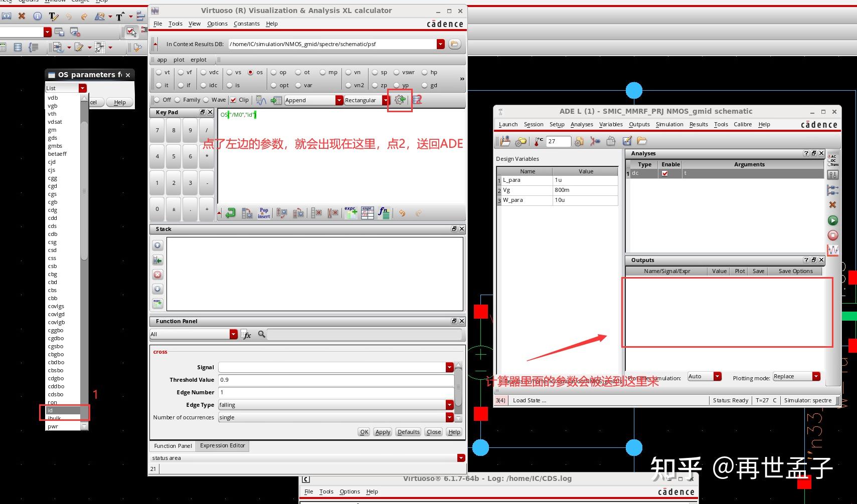Open the calculator Constants menu

click(x=247, y=24)
